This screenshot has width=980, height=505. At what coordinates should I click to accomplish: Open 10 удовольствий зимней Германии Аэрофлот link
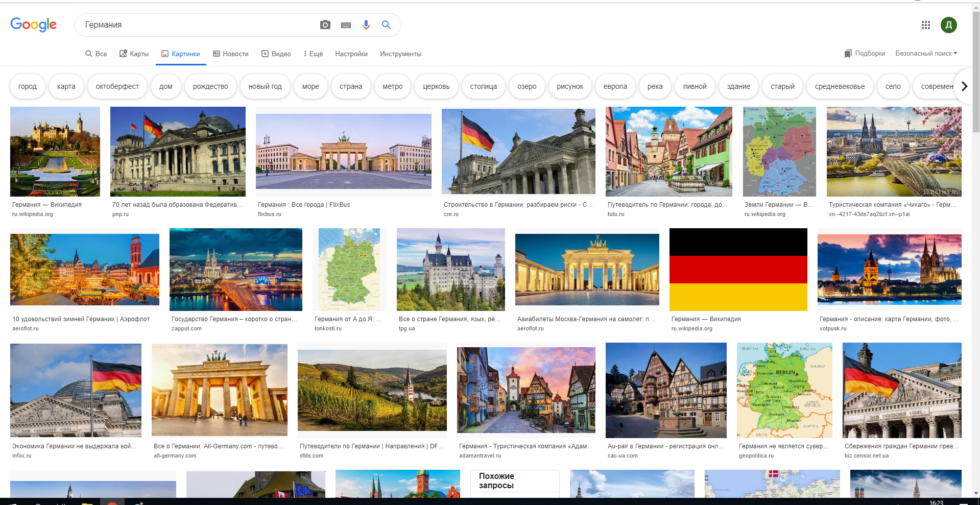[x=81, y=319]
